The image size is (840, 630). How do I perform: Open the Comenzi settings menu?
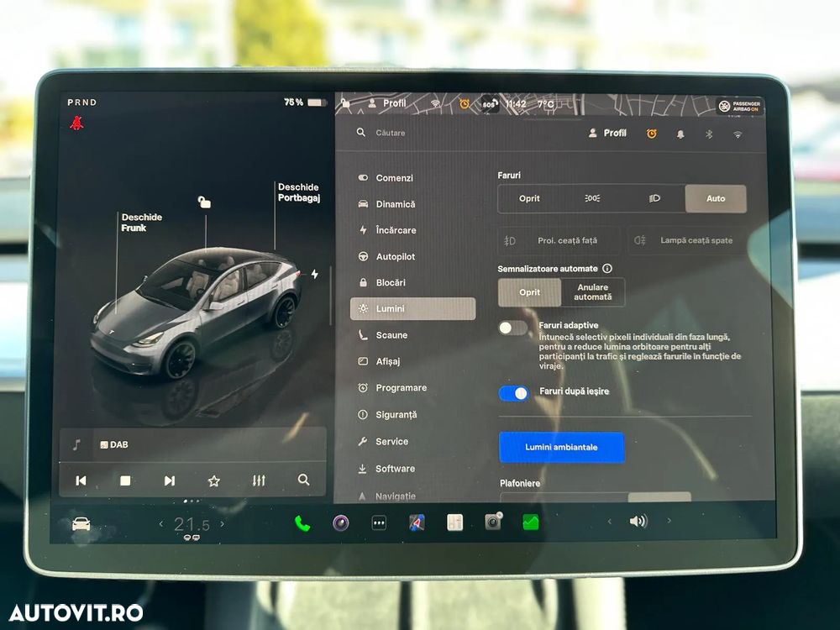(x=386, y=178)
